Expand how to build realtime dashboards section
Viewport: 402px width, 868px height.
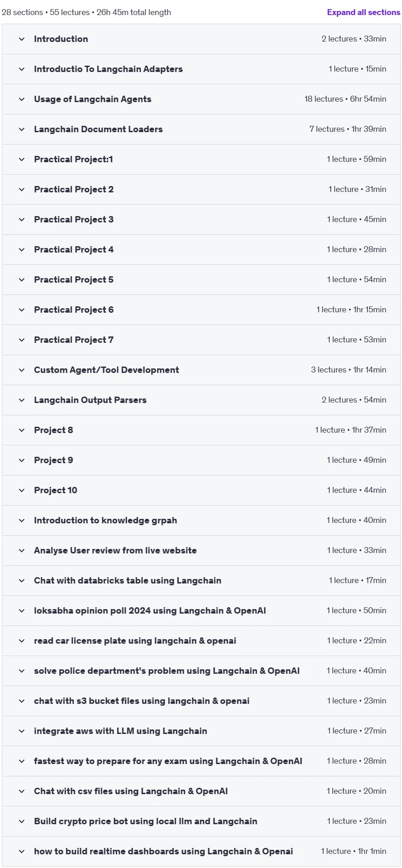tap(201, 852)
